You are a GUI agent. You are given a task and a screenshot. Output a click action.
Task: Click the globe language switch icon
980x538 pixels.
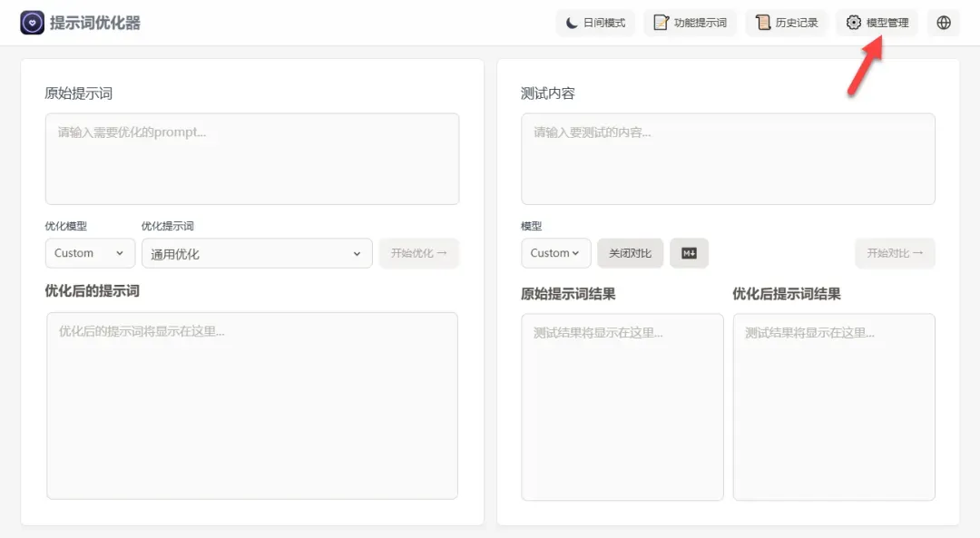pyautogui.click(x=944, y=23)
